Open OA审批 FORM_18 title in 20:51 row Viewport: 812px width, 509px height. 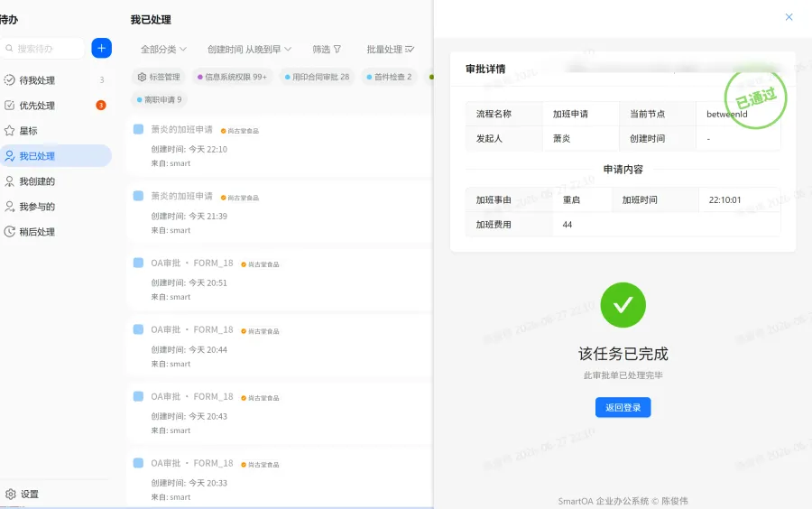pos(192,263)
